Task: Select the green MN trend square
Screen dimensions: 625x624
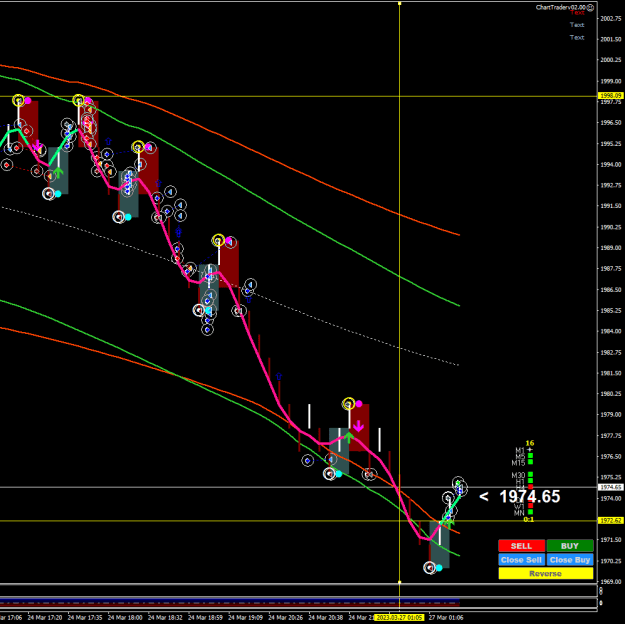Action: point(530,512)
